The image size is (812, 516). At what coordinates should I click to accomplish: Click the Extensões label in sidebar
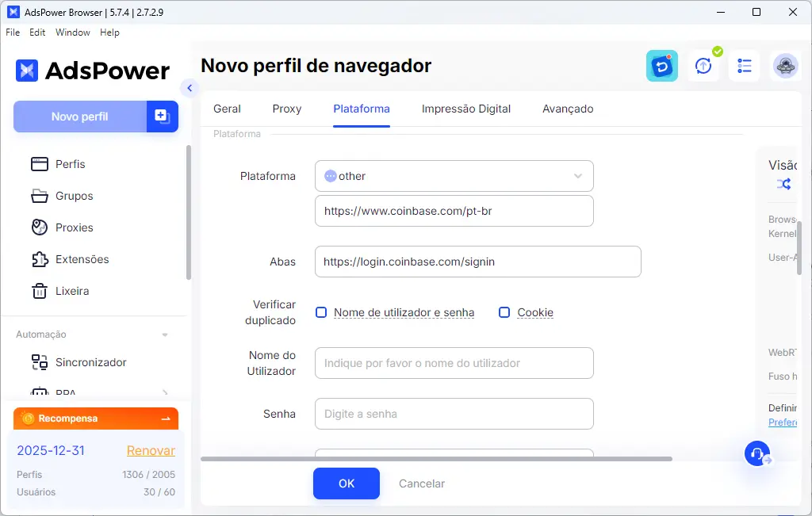click(82, 258)
